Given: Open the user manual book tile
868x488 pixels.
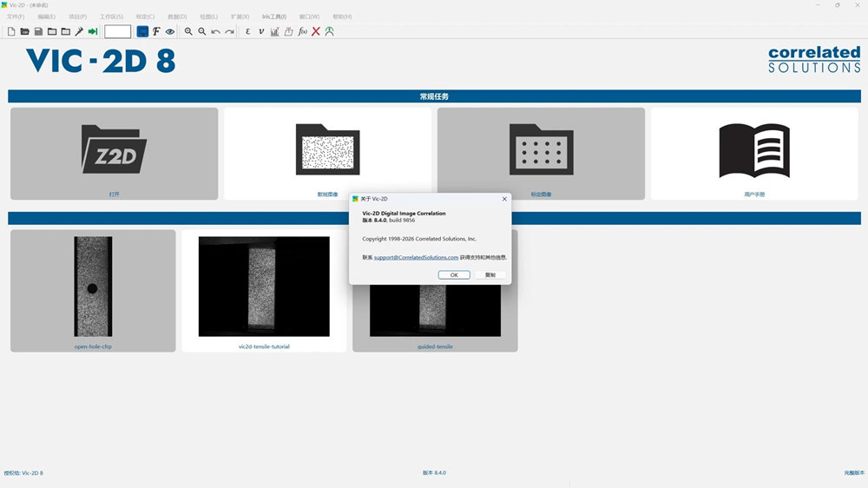Looking at the screenshot, I should 754,154.
